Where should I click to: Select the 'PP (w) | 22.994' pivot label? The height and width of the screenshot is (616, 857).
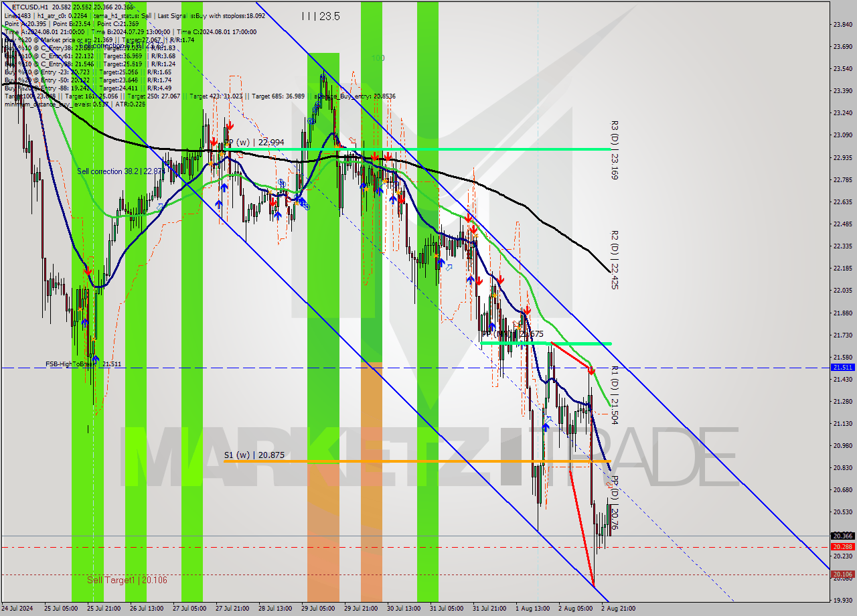(x=254, y=143)
